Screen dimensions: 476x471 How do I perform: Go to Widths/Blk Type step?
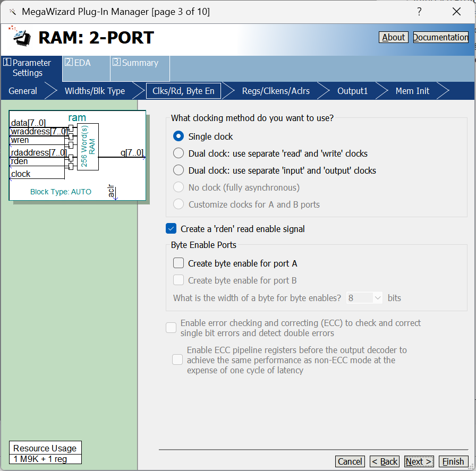95,91
